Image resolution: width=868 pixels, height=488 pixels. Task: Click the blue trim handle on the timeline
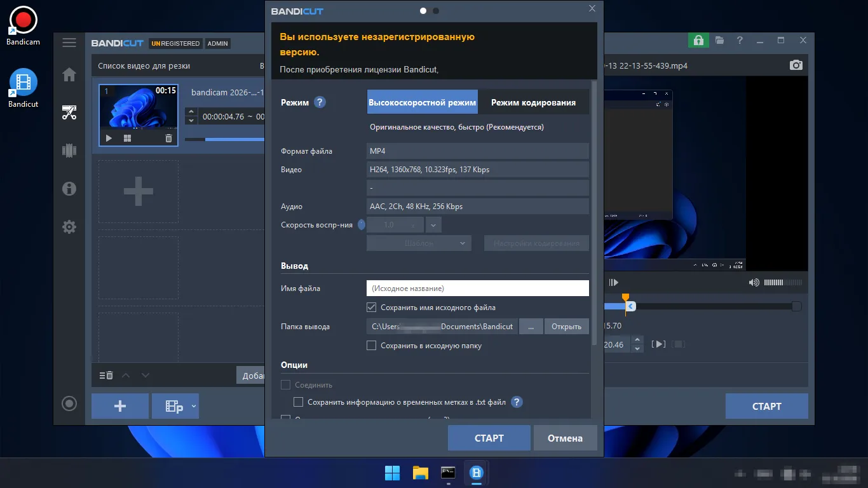point(630,306)
